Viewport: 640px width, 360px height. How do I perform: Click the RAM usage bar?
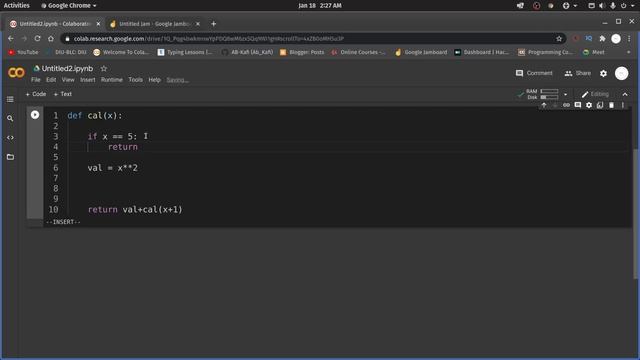[549, 91]
